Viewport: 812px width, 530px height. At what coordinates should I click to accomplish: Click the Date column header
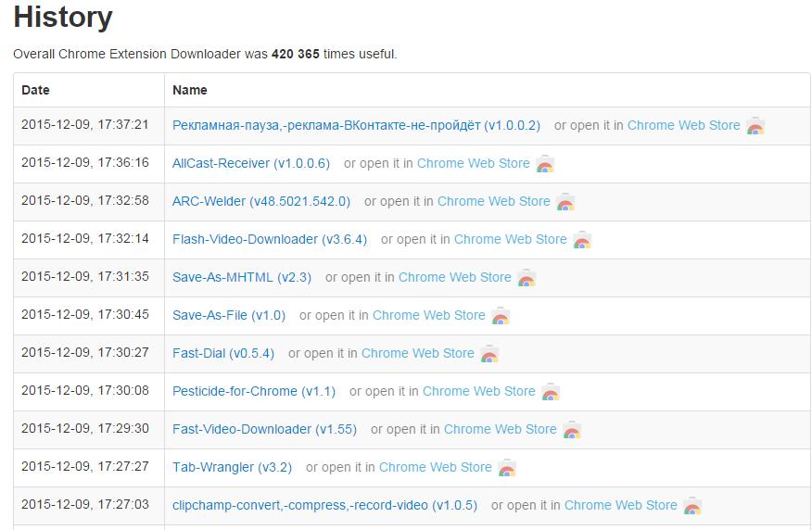pyautogui.click(x=35, y=90)
